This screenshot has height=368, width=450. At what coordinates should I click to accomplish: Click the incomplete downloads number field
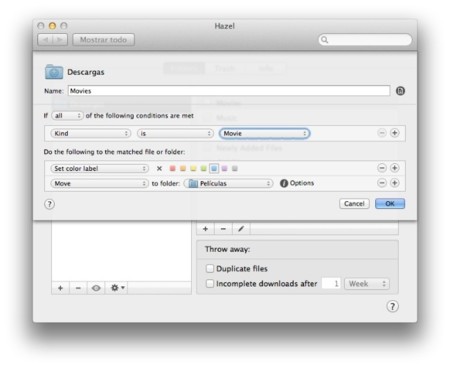(x=331, y=284)
